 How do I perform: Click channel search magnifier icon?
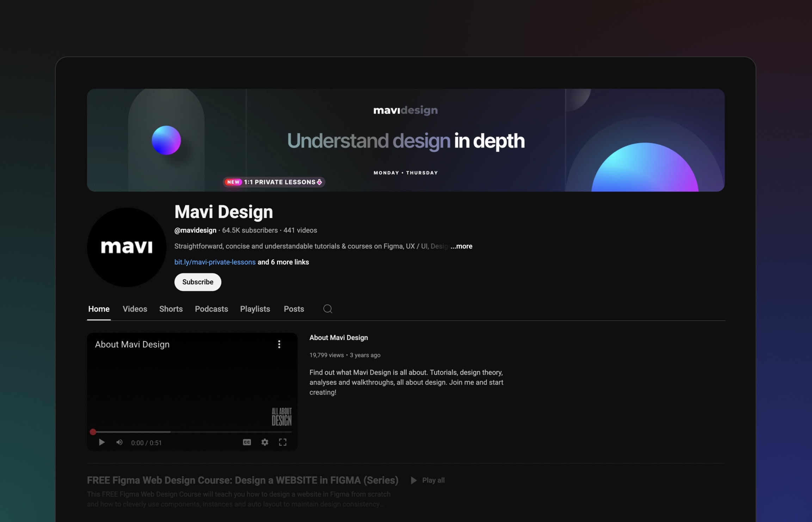point(327,309)
